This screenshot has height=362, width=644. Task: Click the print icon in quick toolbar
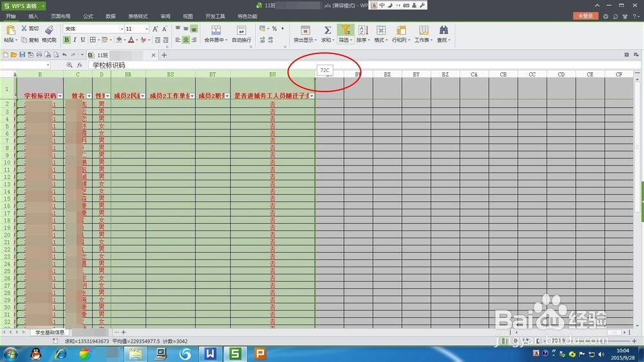coord(39,55)
